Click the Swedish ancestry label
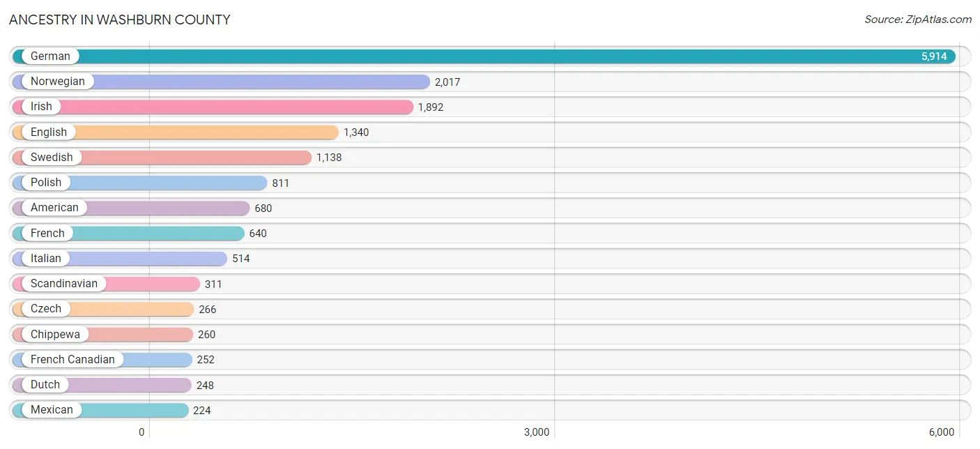 [x=52, y=157]
